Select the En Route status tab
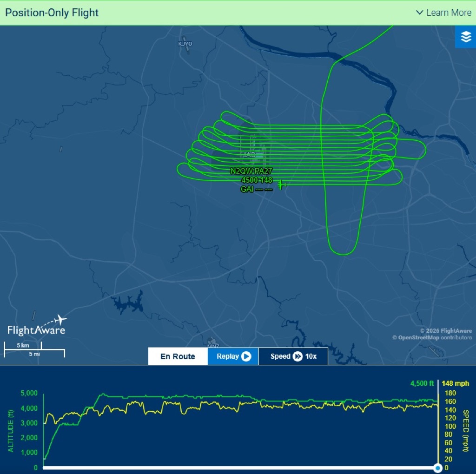 (x=178, y=356)
